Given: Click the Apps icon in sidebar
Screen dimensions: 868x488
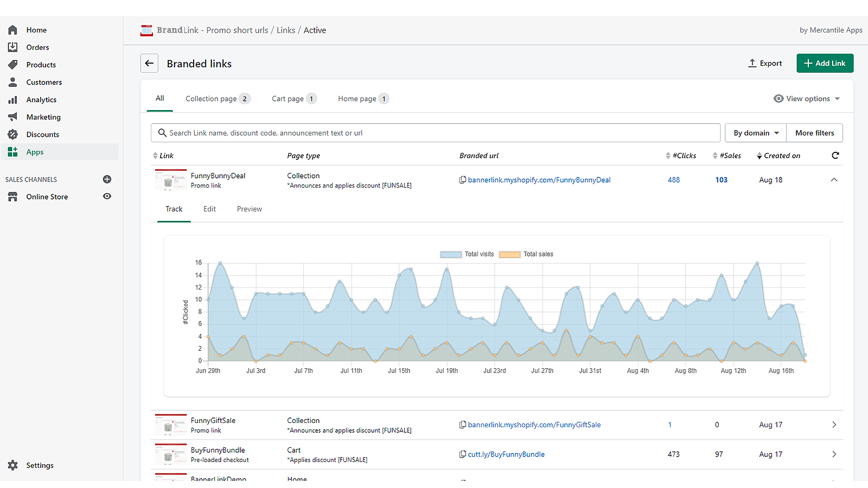Looking at the screenshot, I should click(x=12, y=151).
